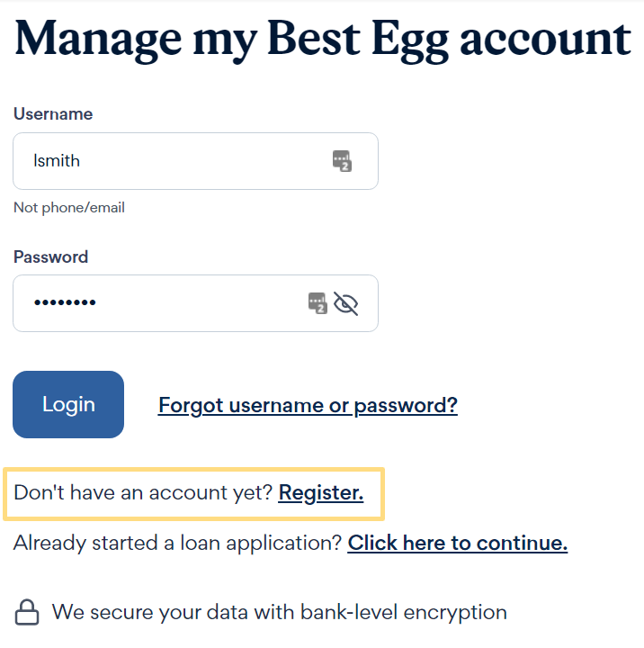
Task: Click the Not phone/email hint text
Action: coord(69,208)
